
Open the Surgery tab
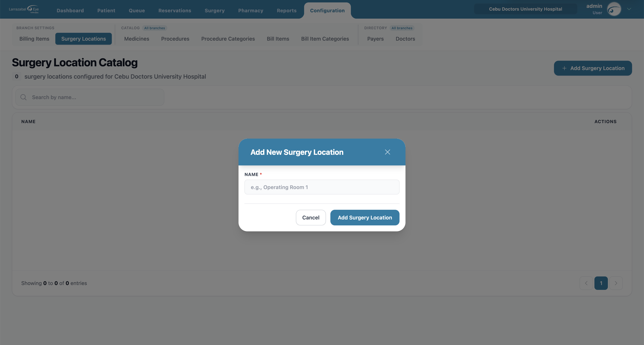214,10
